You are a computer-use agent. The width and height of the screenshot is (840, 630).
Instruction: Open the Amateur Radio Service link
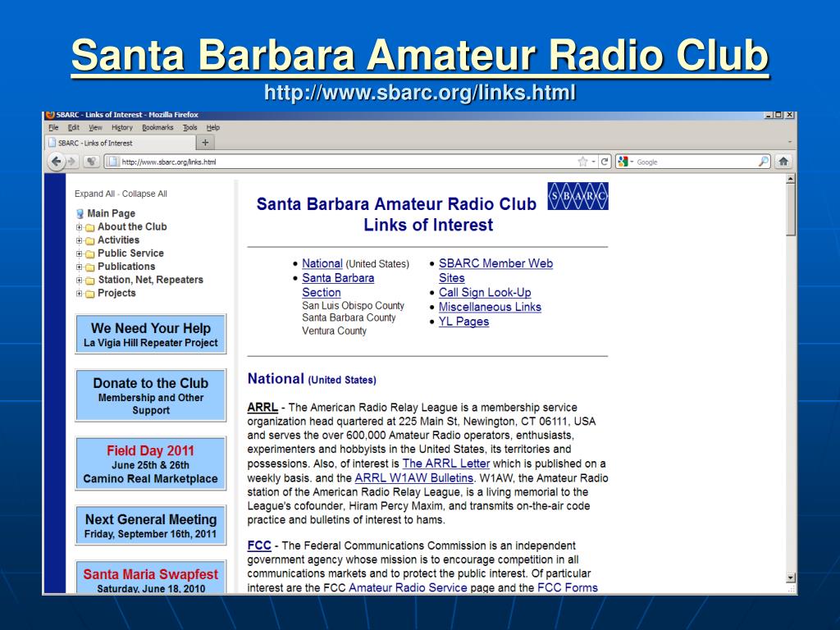point(408,587)
